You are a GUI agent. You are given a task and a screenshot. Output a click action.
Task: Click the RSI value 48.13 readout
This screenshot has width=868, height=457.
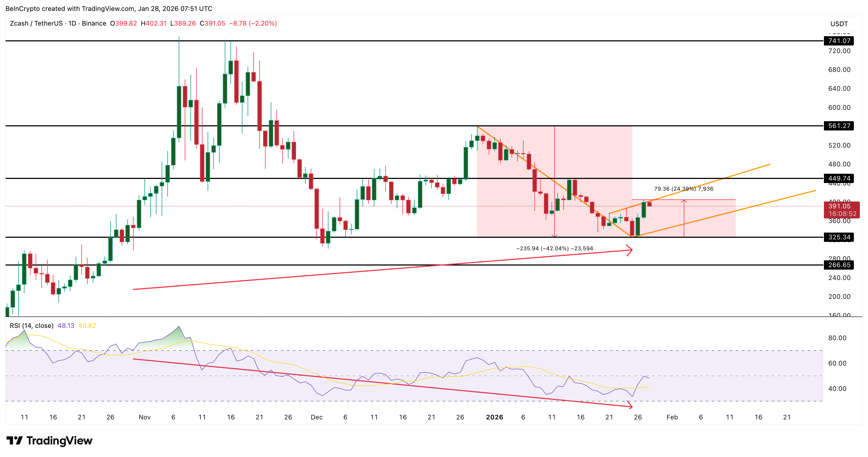66,325
